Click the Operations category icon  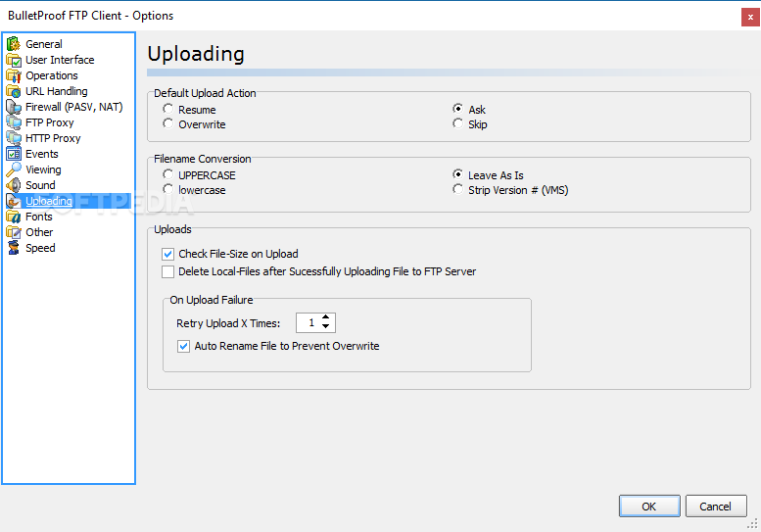14,75
